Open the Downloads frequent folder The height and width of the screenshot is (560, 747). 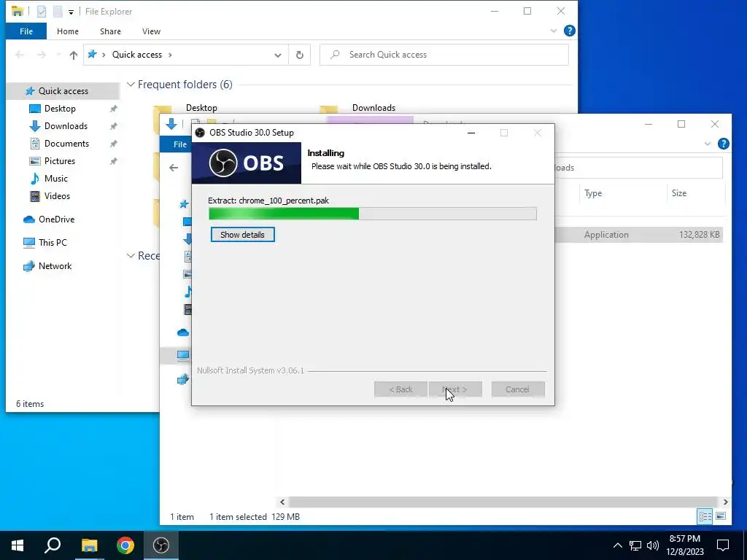[x=373, y=108]
